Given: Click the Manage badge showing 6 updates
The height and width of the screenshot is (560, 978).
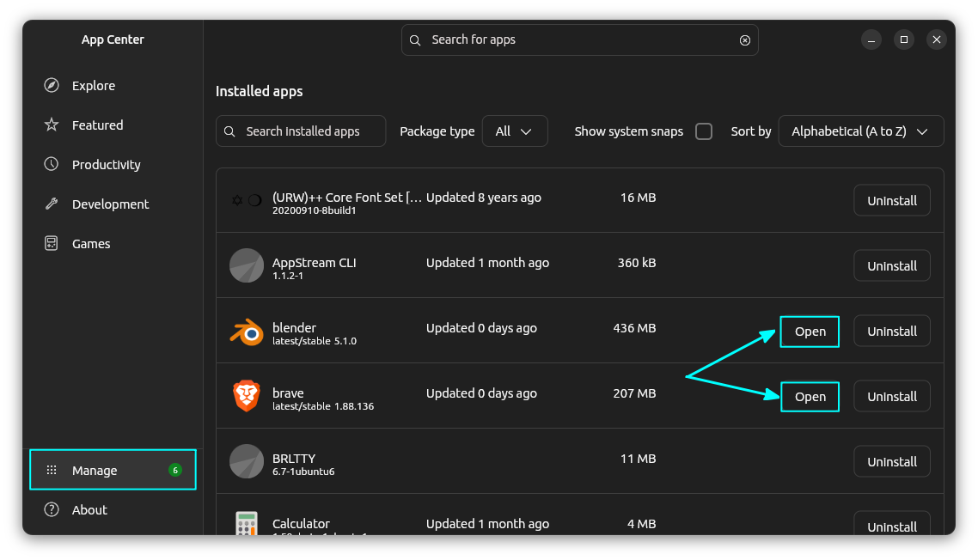Looking at the screenshot, I should [x=174, y=470].
